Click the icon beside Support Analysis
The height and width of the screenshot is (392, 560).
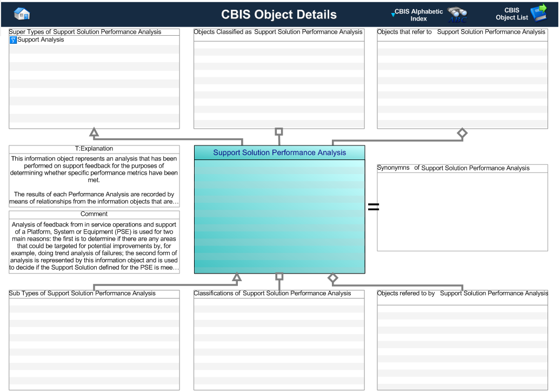point(13,40)
